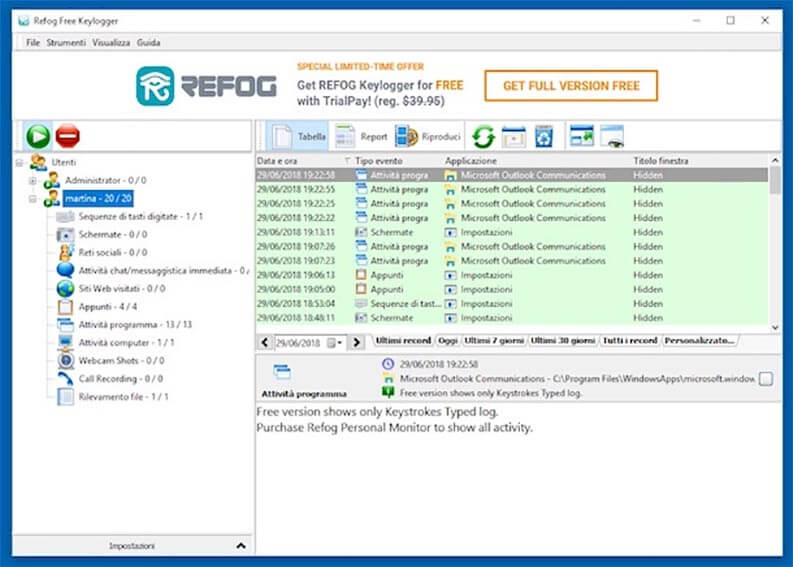
Task: Switch to Ultimi record tab
Action: coord(403,340)
